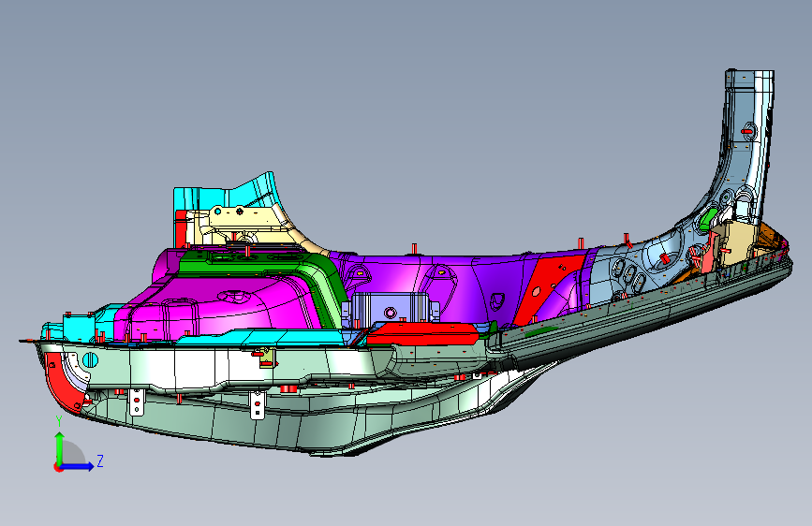Select the flat red plate below the lavender box
This screenshot has height=526, width=812.
(x=422, y=334)
